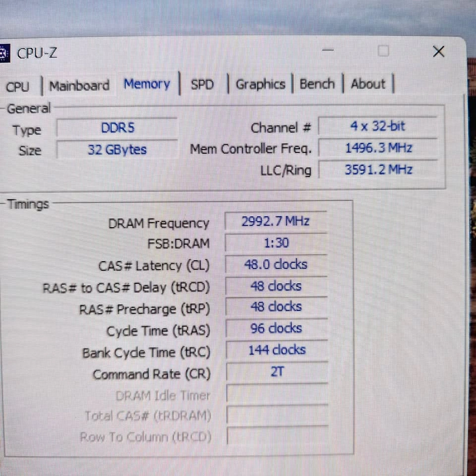Click the General group heading
Image resolution: width=476 pixels, height=476 pixels.
[x=29, y=109]
